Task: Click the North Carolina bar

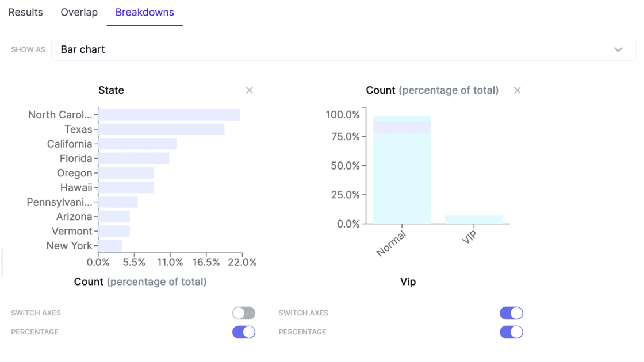Action: [170, 114]
